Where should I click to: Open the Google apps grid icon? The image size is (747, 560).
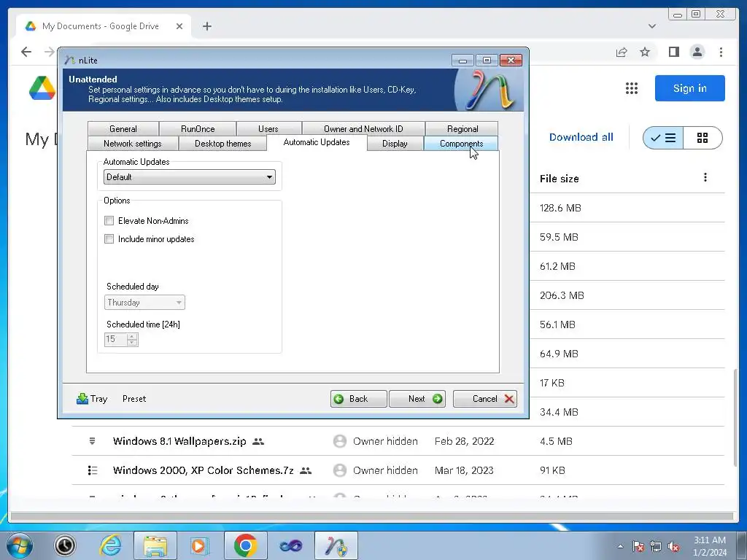click(631, 88)
